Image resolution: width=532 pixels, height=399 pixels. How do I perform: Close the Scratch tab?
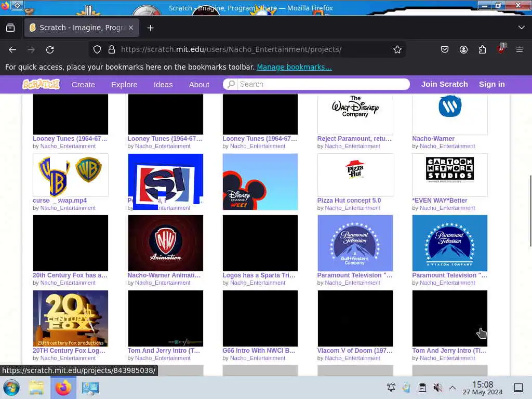click(x=131, y=28)
